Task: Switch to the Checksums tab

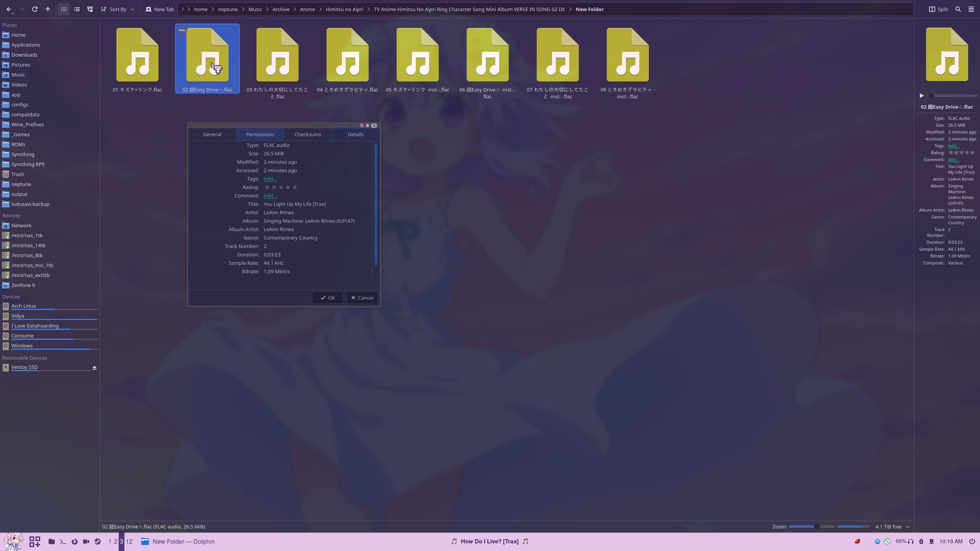Action: (308, 134)
